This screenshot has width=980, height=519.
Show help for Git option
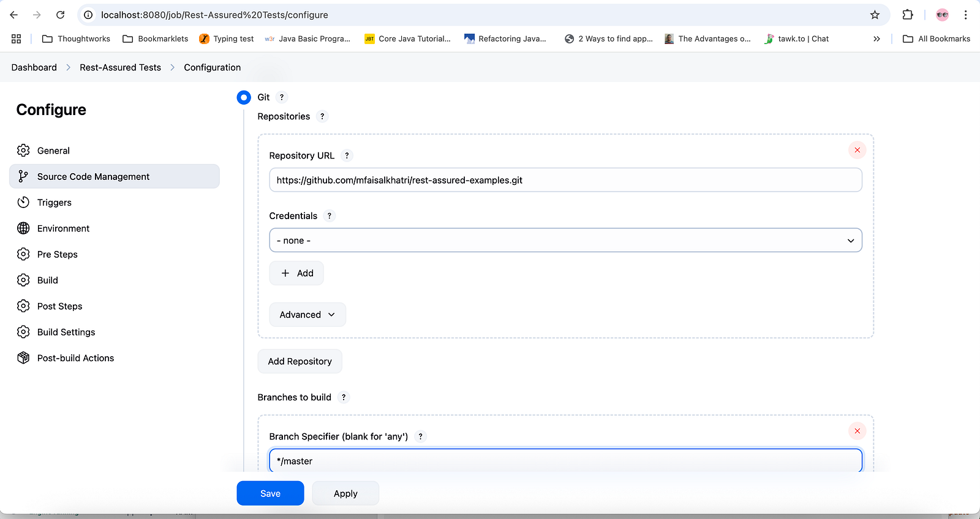point(282,97)
